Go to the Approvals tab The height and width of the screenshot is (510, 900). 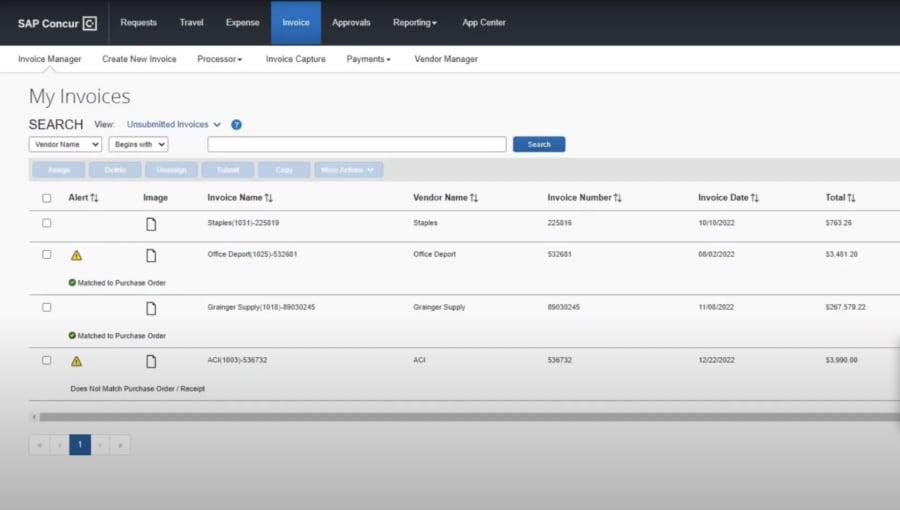[x=351, y=22]
